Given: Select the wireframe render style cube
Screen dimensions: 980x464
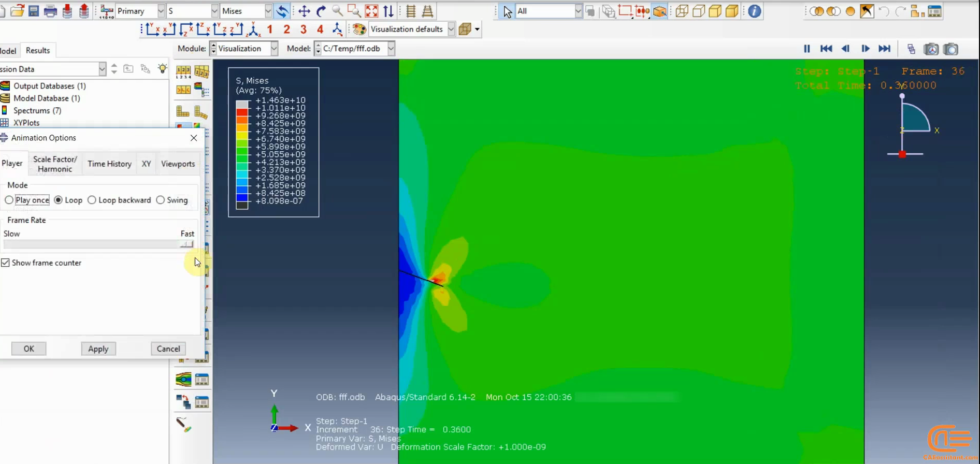Looking at the screenshot, I should (682, 11).
